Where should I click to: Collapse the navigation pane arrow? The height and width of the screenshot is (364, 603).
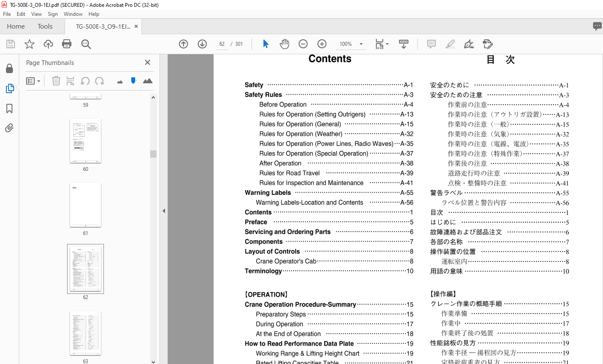click(x=164, y=211)
